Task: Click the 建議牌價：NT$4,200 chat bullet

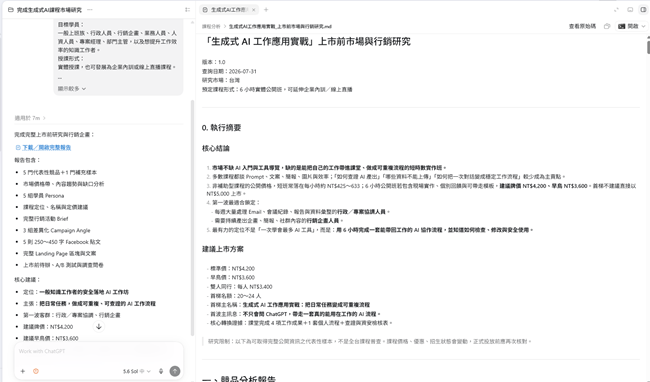Action: [48, 327]
